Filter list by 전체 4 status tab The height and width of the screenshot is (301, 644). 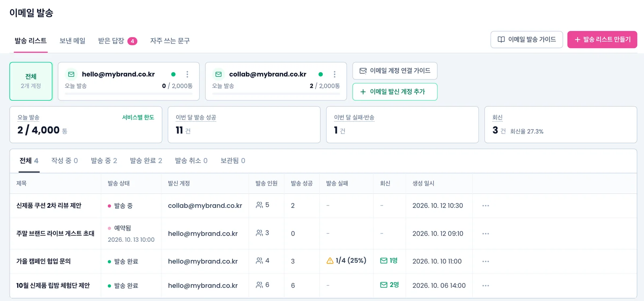click(x=29, y=160)
